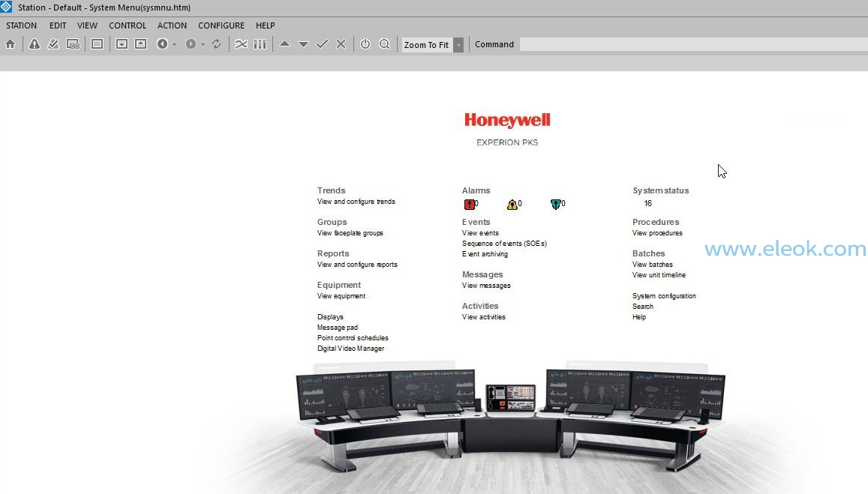The image size is (868, 494).
Task: Open forward history dropdown arrow
Action: (x=203, y=44)
